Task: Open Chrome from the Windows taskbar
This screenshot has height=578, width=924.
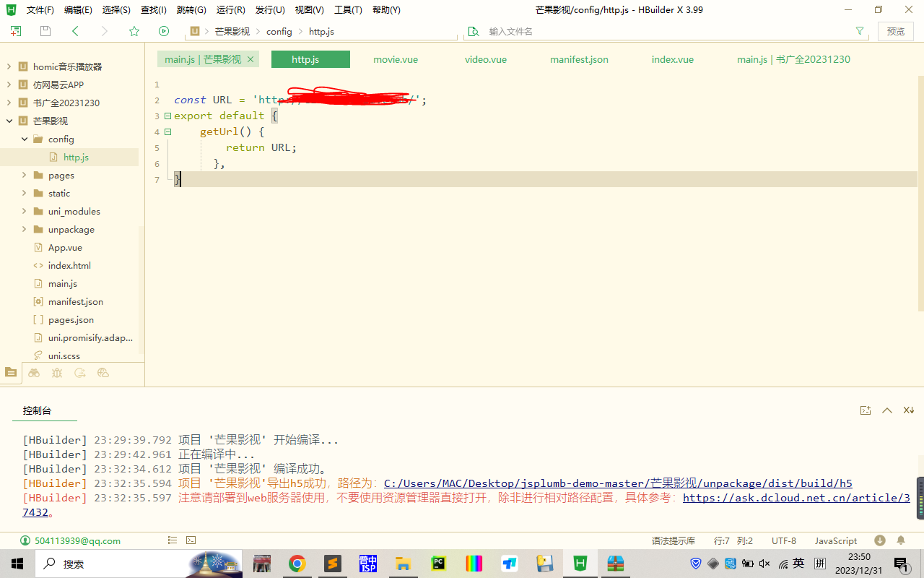Action: (297, 564)
